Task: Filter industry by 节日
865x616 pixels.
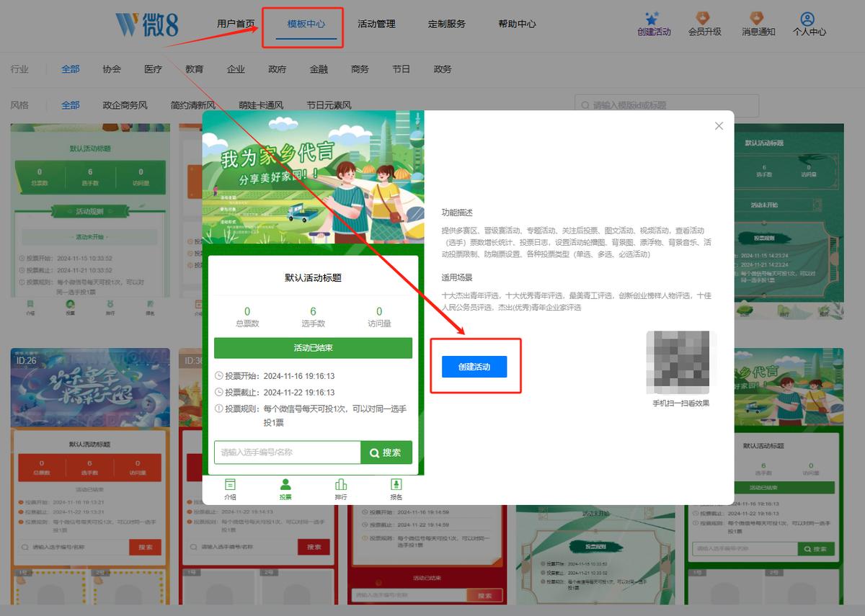Action: pyautogui.click(x=402, y=69)
